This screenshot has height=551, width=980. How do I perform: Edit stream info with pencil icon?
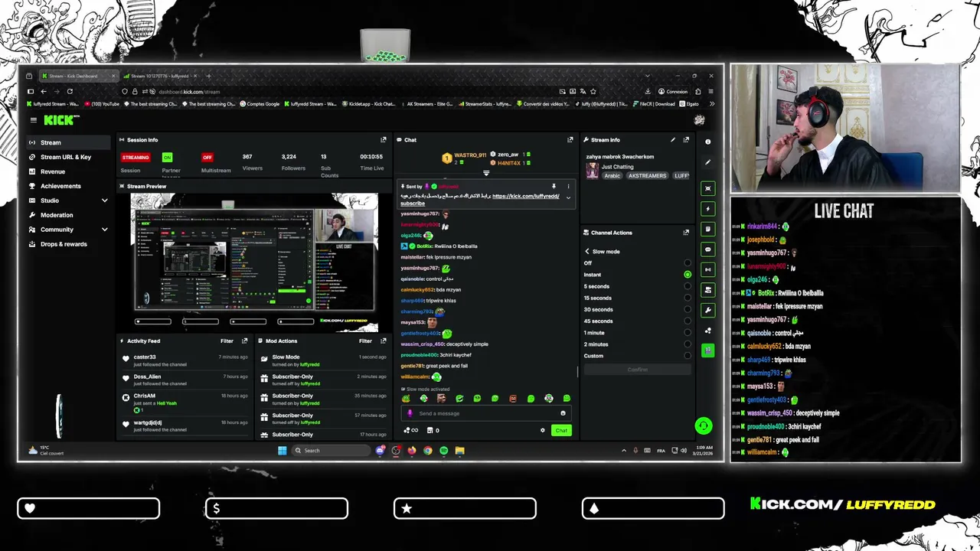tap(673, 140)
